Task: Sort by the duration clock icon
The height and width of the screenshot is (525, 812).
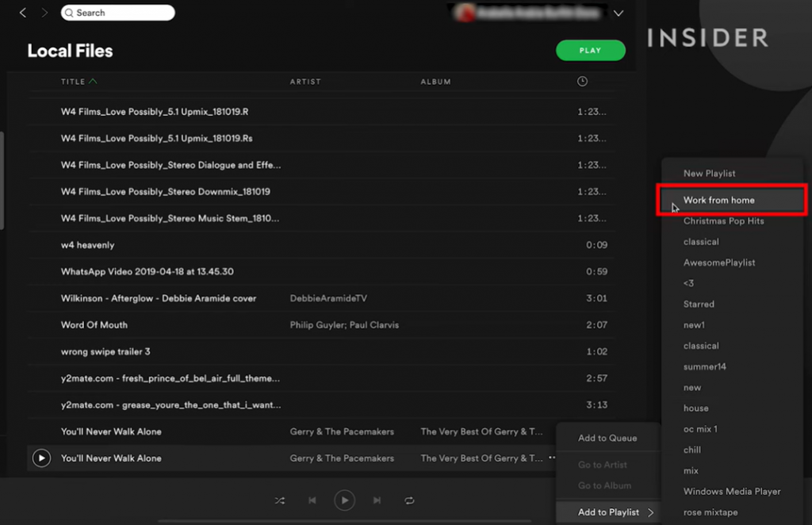Action: (582, 81)
